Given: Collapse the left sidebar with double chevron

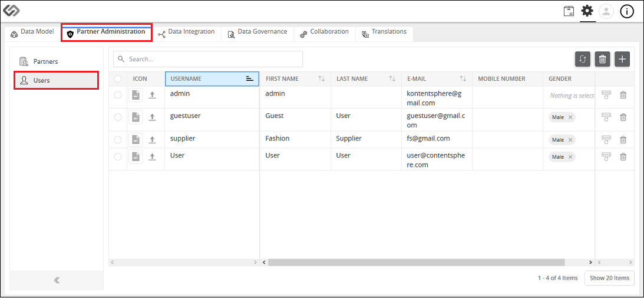Looking at the screenshot, I should coord(57,280).
